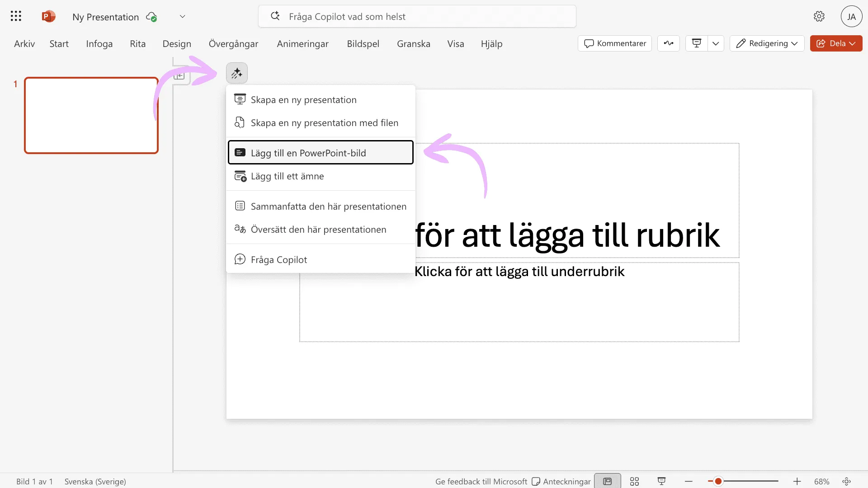Click the Copilot sparkle button above the slide
This screenshot has height=488, width=868.
pos(237,73)
